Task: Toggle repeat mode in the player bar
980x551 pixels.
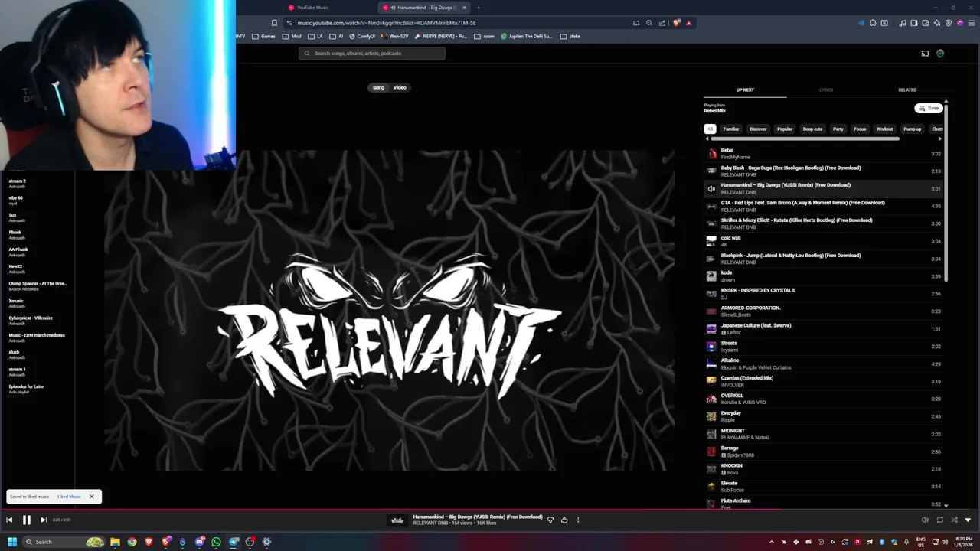Action: tap(939, 520)
